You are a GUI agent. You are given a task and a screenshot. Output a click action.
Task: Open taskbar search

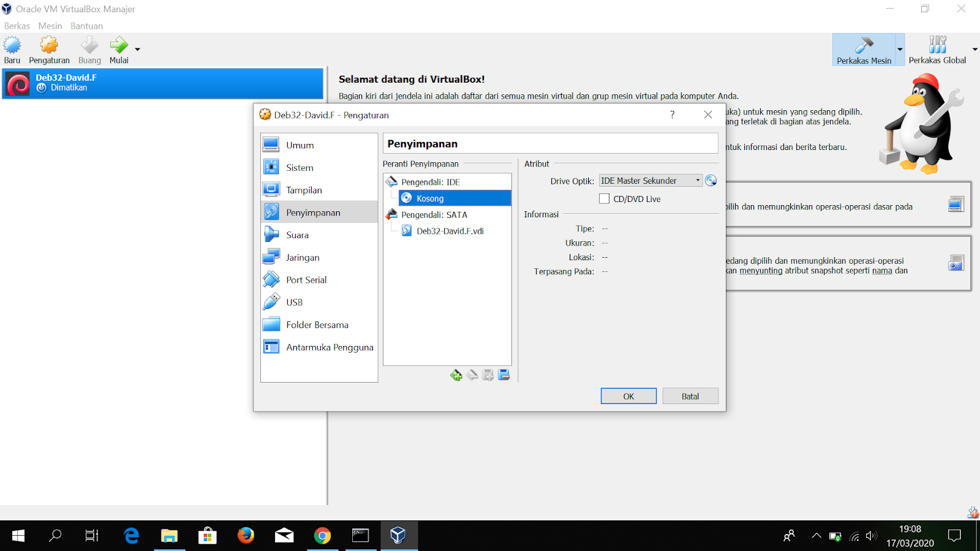[x=55, y=536]
